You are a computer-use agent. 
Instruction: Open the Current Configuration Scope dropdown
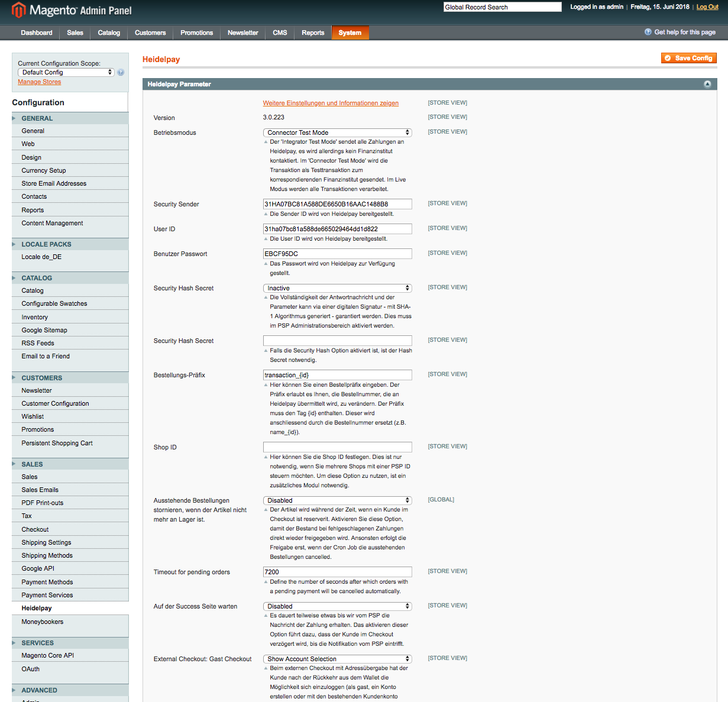[66, 72]
